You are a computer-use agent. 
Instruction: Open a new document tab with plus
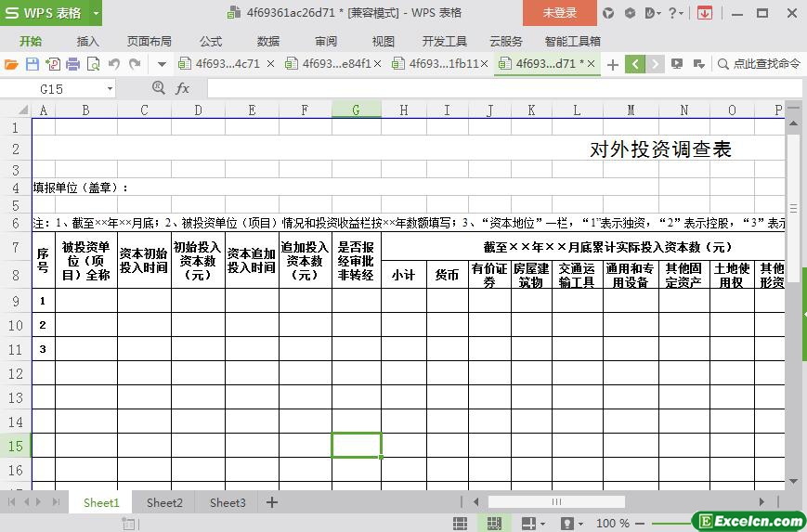(x=612, y=64)
